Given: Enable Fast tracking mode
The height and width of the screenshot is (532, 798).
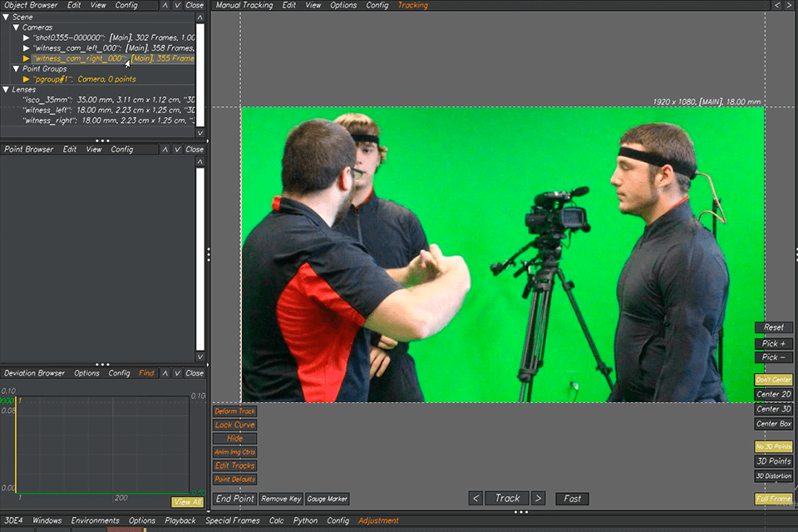Looking at the screenshot, I should (572, 498).
